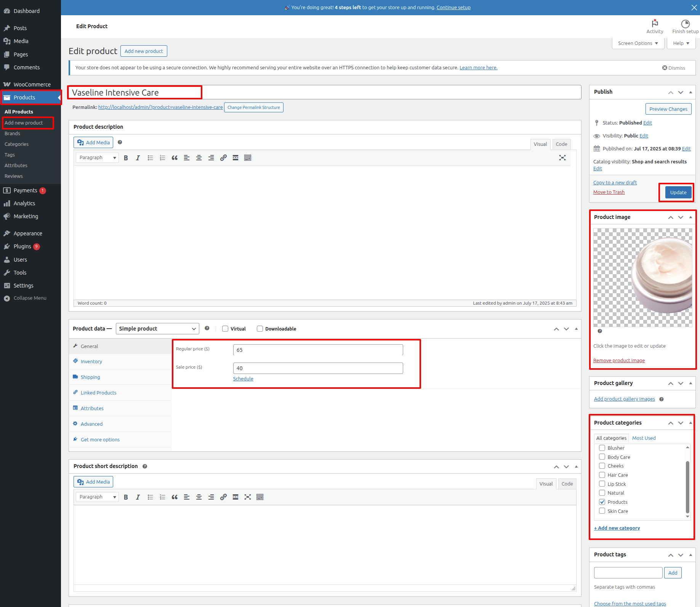The height and width of the screenshot is (607, 700).
Task: Check the Downloadable option
Action: [x=260, y=329]
